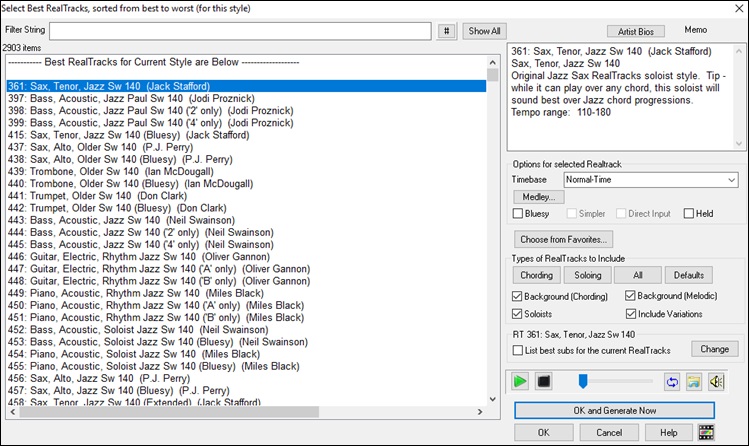Select 361: Sax, Tenor, Jazz Sw 140 row
This screenshot has width=749, height=446.
point(246,86)
